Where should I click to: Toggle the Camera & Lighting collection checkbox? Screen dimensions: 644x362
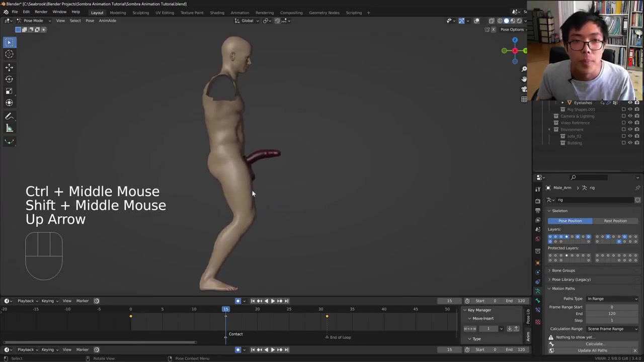[623, 116]
